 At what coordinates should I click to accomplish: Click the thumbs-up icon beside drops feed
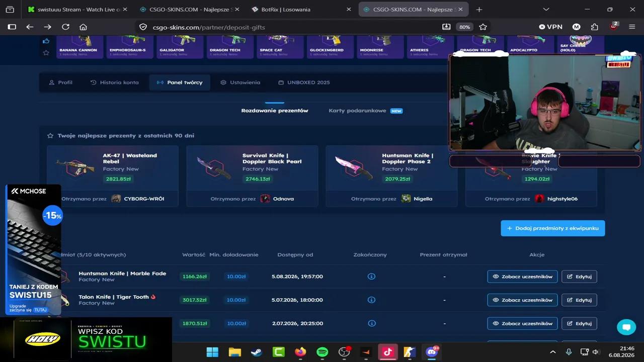point(46,41)
